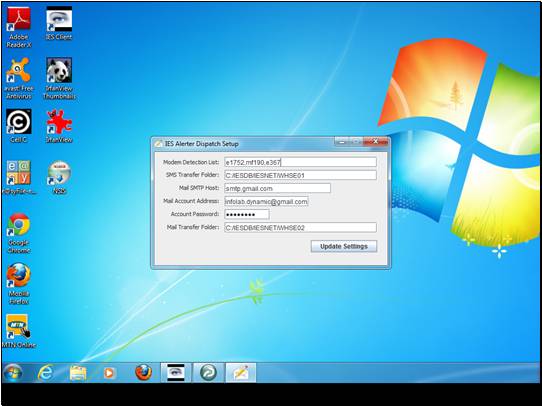The height and width of the screenshot is (406, 542).
Task: Click the 'Mail Account Address:' label
Action: (191, 201)
